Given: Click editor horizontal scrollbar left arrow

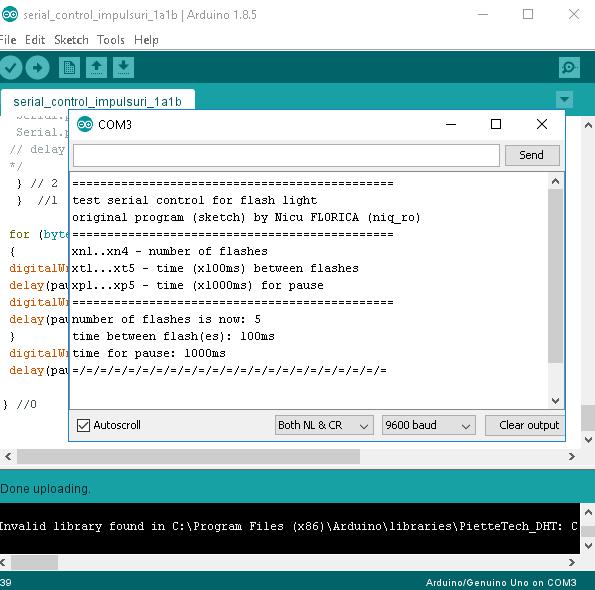Looking at the screenshot, I should tap(8, 456).
